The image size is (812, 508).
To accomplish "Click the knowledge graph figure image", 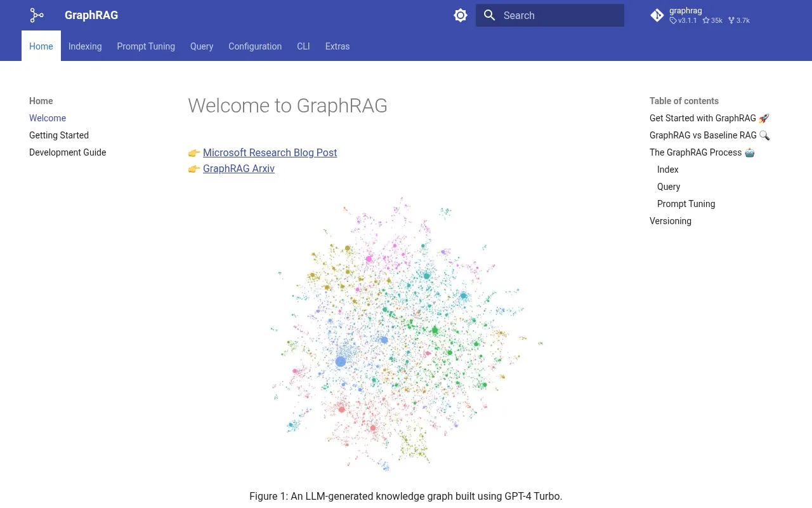I will click(406, 335).
